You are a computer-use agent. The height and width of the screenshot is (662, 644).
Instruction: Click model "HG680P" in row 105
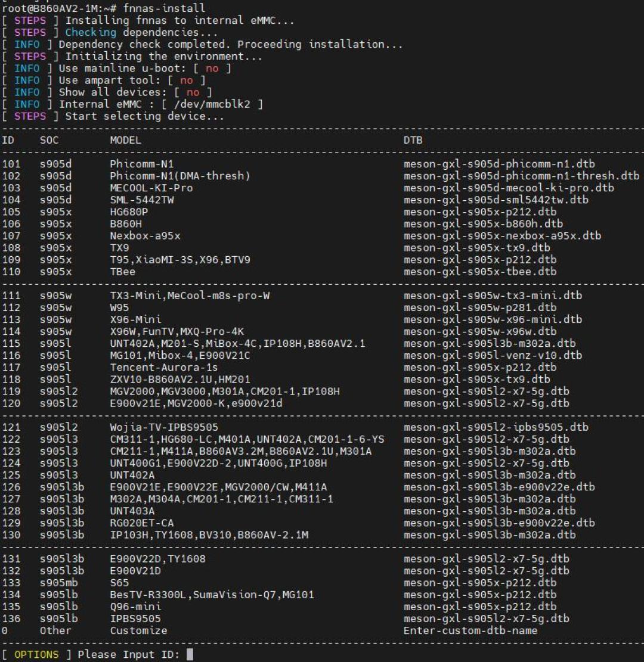tap(129, 212)
